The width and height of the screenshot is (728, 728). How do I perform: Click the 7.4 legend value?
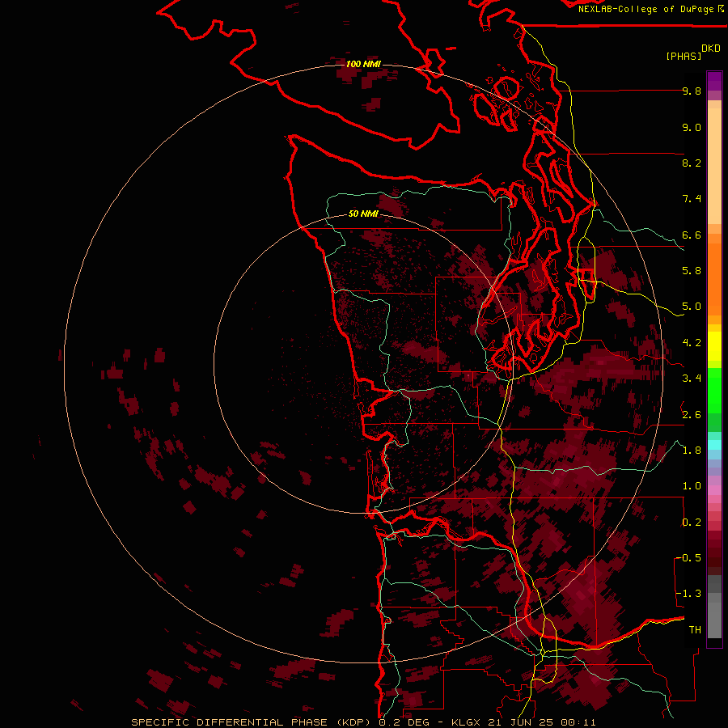[x=692, y=199]
